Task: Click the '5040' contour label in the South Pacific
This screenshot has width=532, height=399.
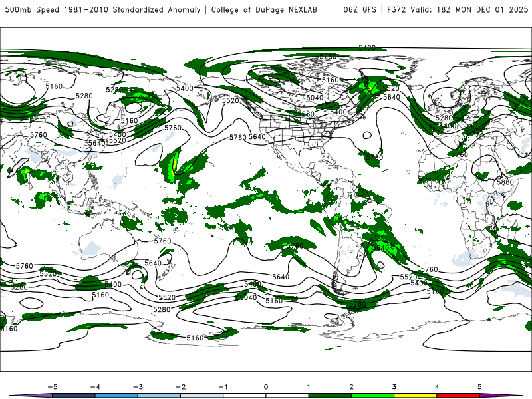Action: point(248,297)
